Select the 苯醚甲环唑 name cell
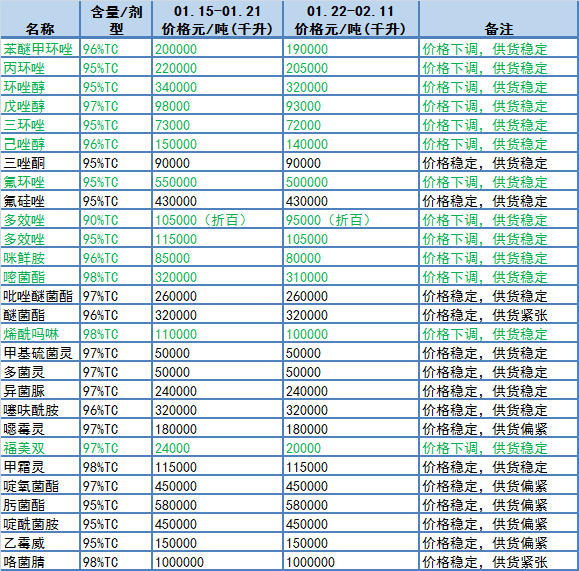 (40, 49)
